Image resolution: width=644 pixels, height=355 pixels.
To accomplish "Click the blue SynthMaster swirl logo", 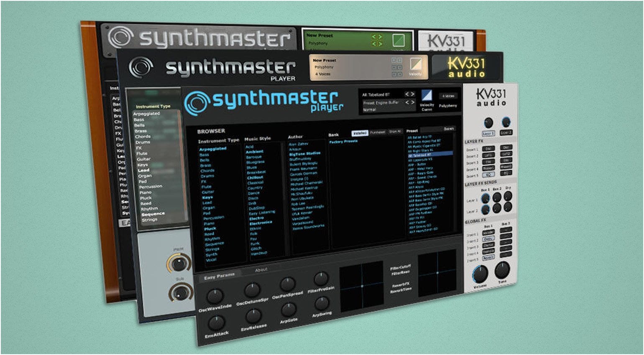I will click(x=197, y=103).
